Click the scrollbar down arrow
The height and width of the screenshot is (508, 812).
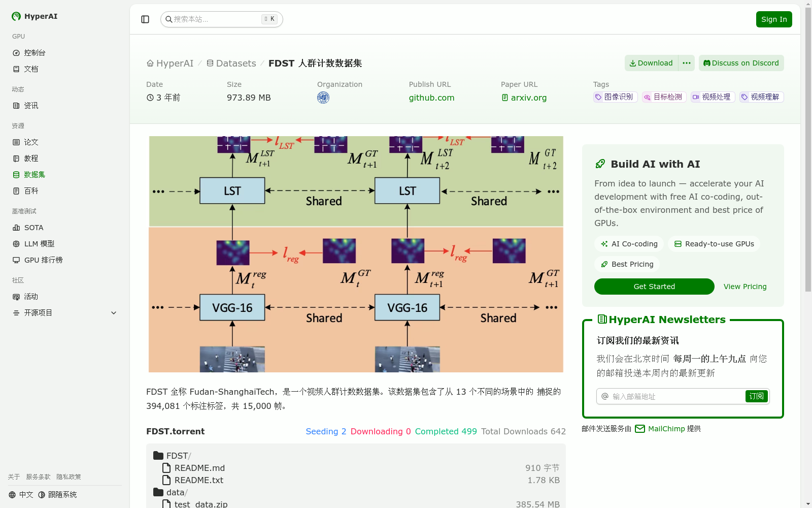coord(808,504)
